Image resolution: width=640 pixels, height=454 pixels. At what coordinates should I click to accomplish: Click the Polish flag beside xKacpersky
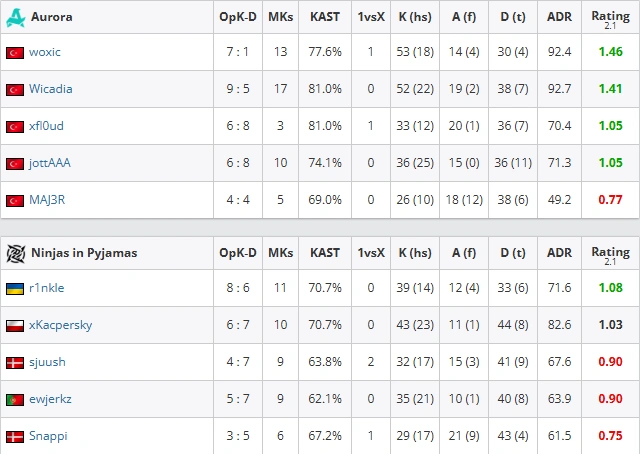15,326
